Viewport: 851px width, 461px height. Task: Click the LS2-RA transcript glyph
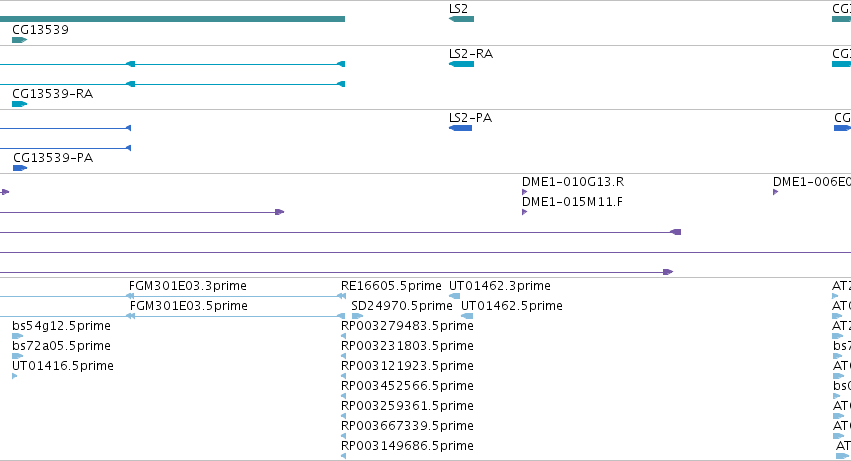tap(461, 64)
